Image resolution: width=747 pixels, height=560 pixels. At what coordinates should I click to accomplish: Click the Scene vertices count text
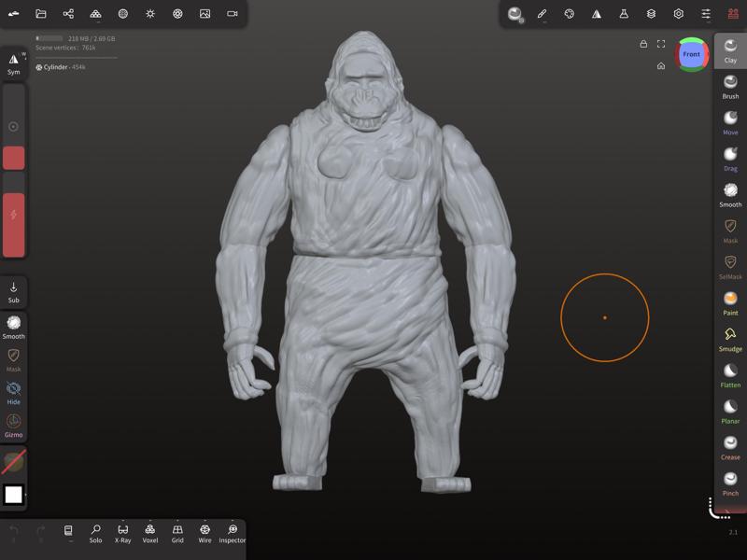[x=65, y=48]
